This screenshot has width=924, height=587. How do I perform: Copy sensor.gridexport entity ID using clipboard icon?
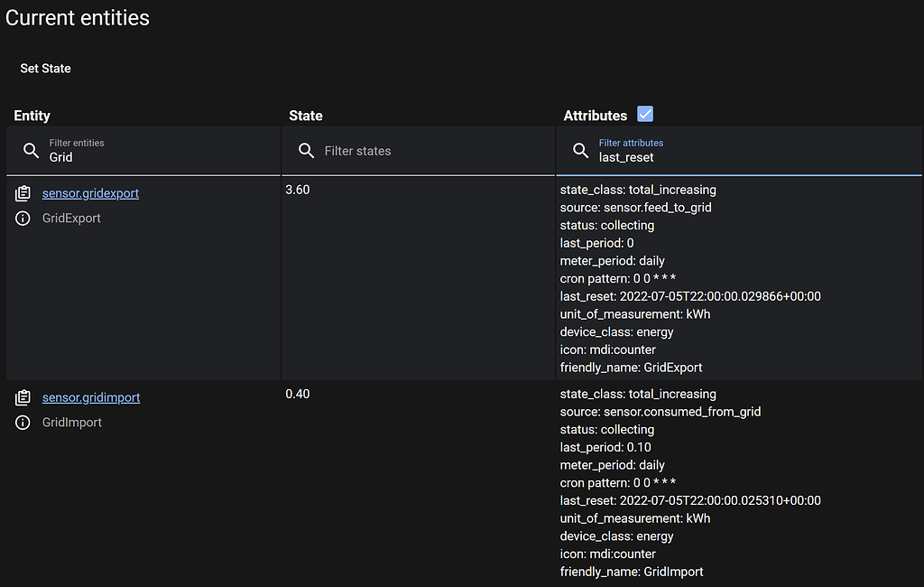pos(23,191)
